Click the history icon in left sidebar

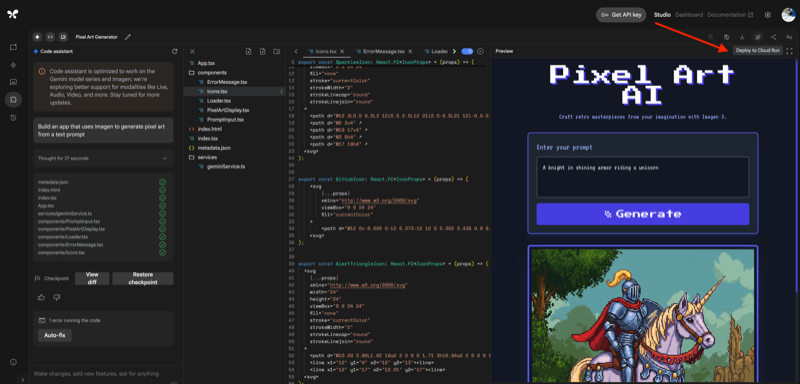click(13, 117)
